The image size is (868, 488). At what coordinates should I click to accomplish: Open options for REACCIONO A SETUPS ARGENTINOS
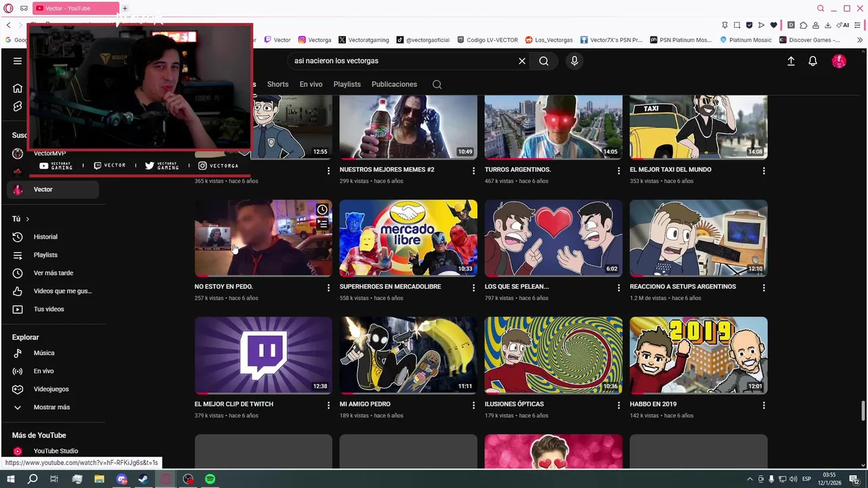coord(764,287)
